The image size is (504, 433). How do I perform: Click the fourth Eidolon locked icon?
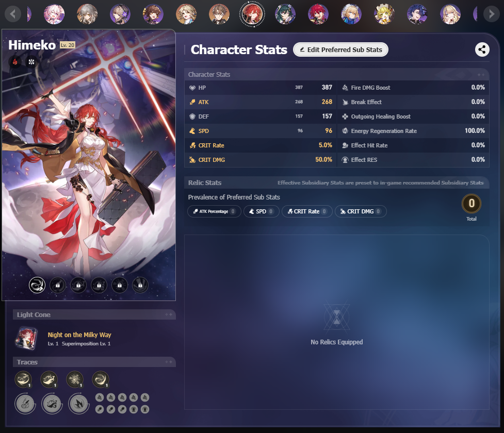pyautogui.click(x=99, y=285)
